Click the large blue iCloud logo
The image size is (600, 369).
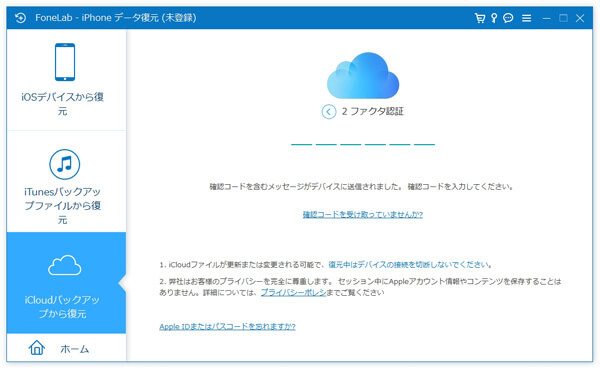363,75
